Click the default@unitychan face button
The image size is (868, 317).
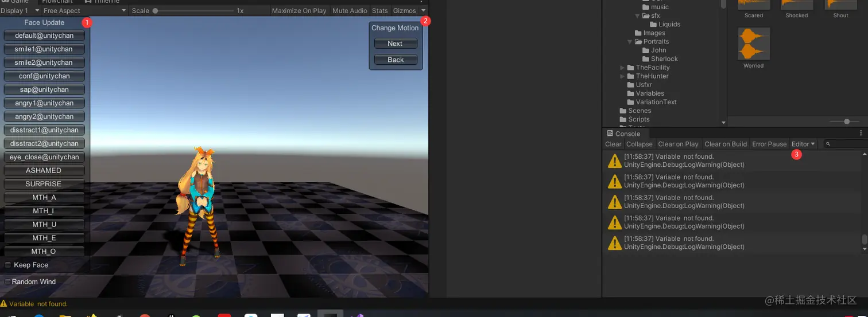tap(44, 36)
